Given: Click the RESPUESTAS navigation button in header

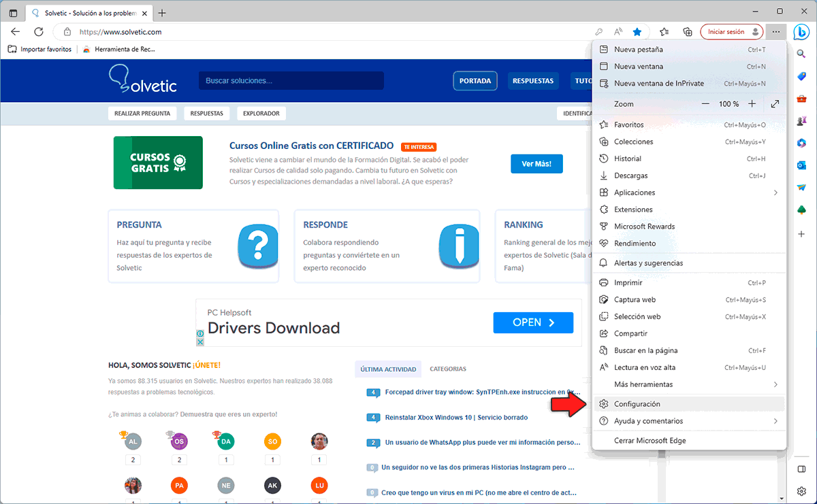Looking at the screenshot, I should [533, 81].
